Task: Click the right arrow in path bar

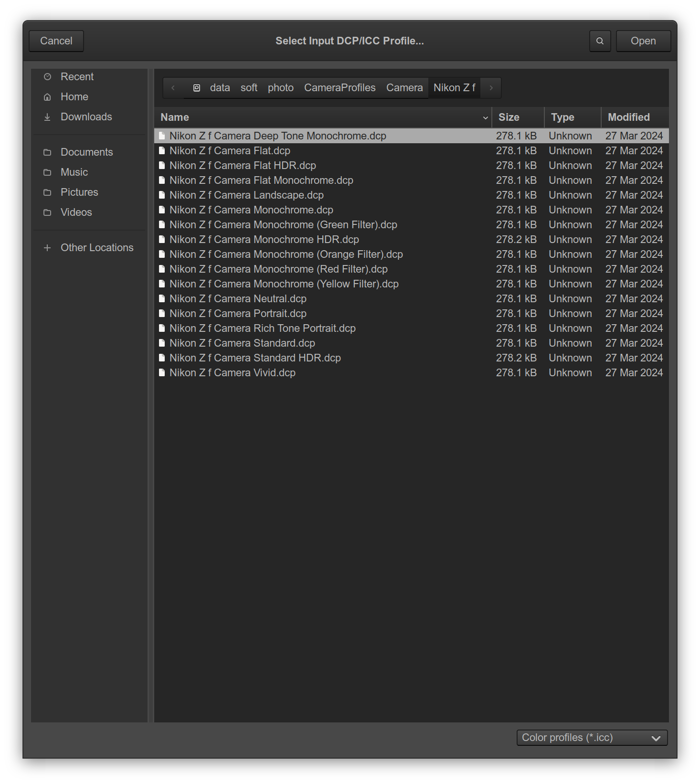Action: (x=491, y=88)
